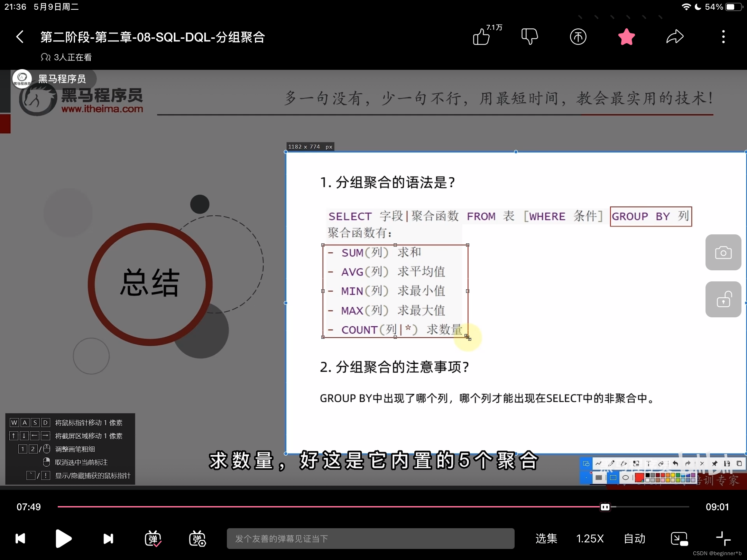Switch to picture-in-picture mode

point(679,539)
